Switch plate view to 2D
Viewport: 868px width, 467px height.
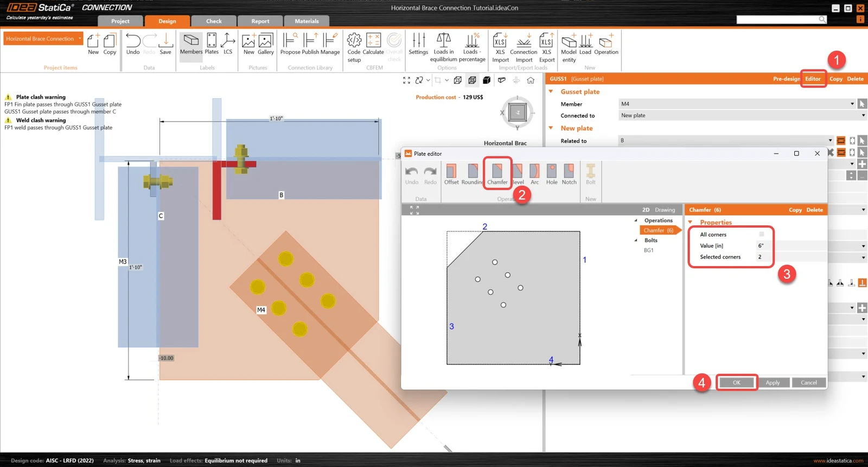[x=646, y=210]
